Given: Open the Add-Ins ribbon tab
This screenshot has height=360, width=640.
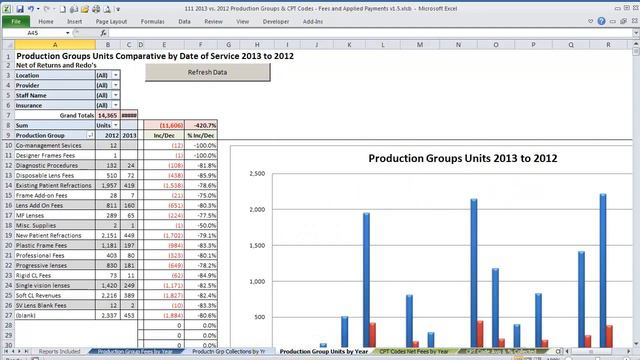Looking at the screenshot, I should tap(313, 21).
